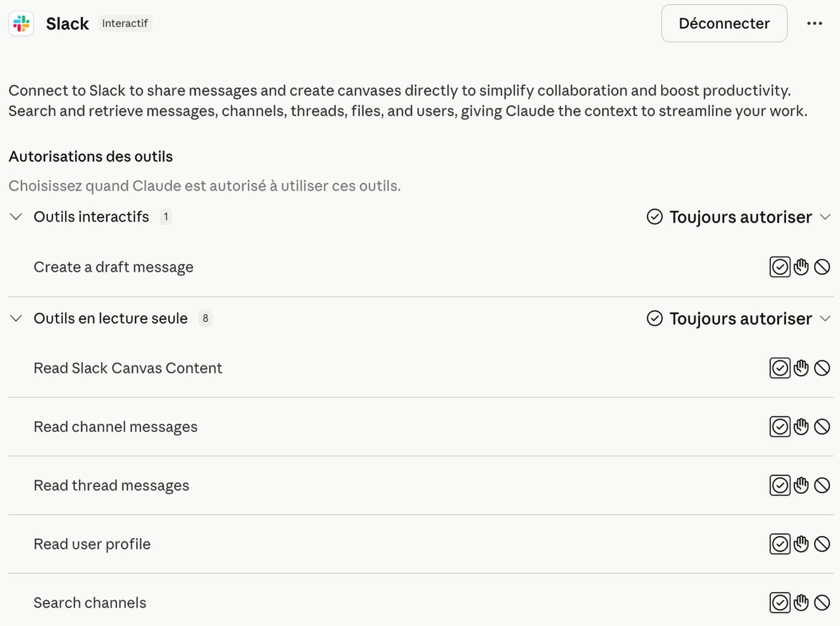Select always allow for Read channel messages
The width and height of the screenshot is (840, 626).
point(780,427)
